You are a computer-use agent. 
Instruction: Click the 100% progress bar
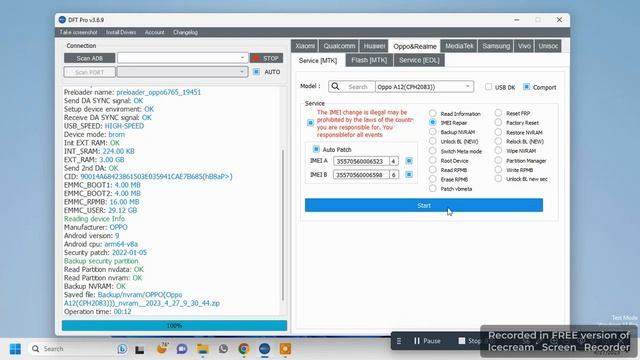[174, 325]
